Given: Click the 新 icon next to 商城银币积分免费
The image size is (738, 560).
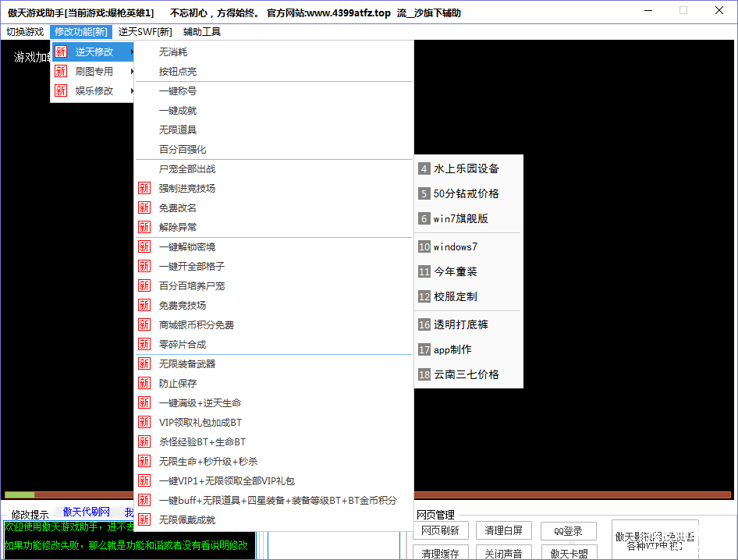Looking at the screenshot, I should [144, 324].
